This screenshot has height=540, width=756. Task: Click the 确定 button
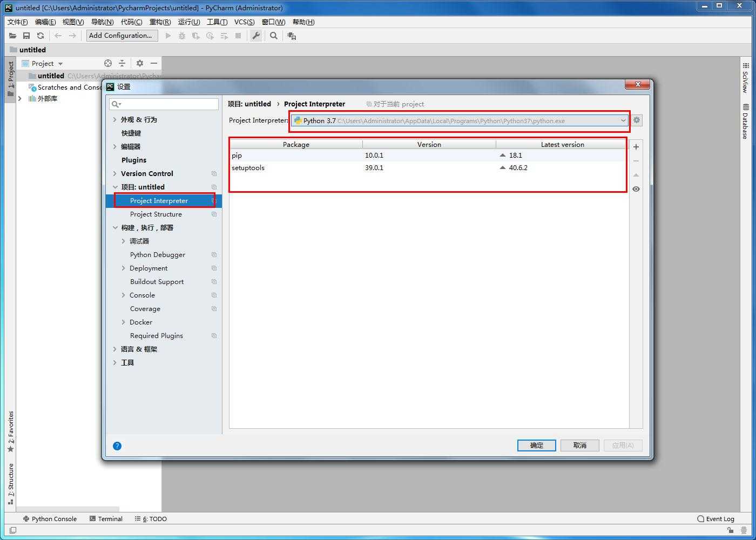[536, 445]
